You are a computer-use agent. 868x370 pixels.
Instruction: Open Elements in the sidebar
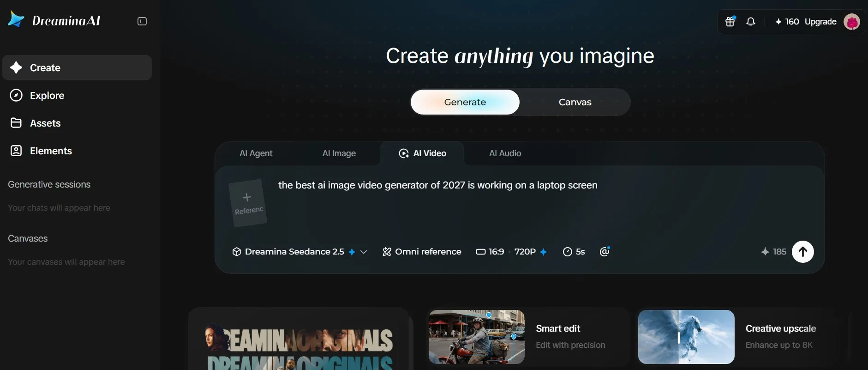coord(77,151)
